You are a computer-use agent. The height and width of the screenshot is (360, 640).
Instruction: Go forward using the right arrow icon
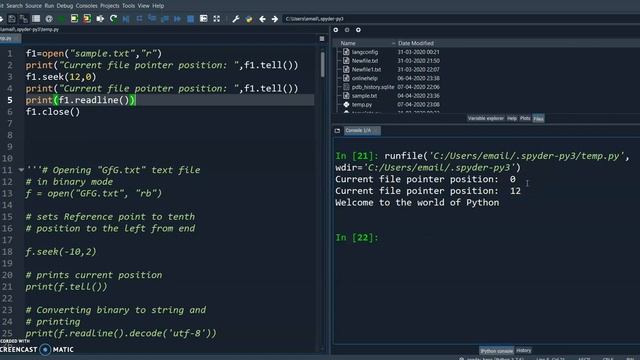click(x=275, y=19)
